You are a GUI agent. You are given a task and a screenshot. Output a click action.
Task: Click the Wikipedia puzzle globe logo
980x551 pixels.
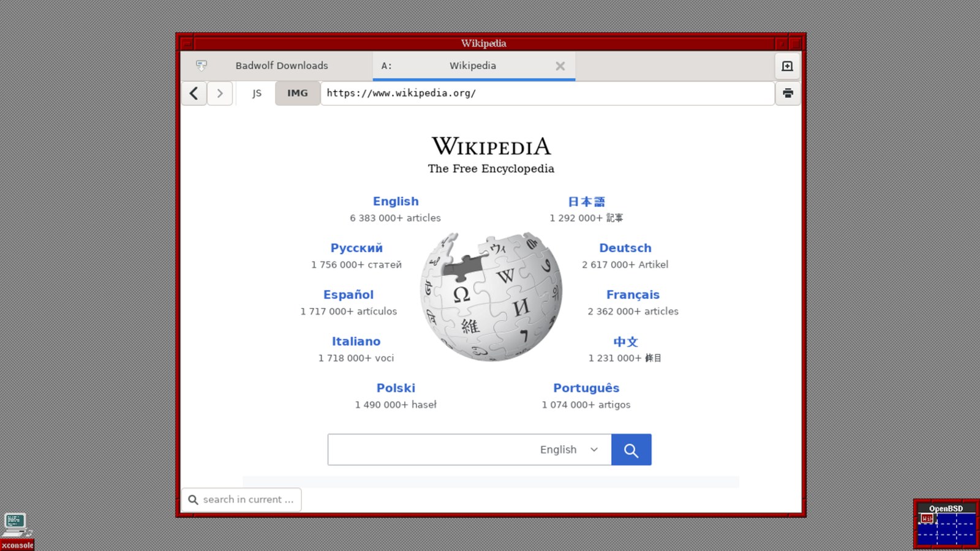coord(491,297)
